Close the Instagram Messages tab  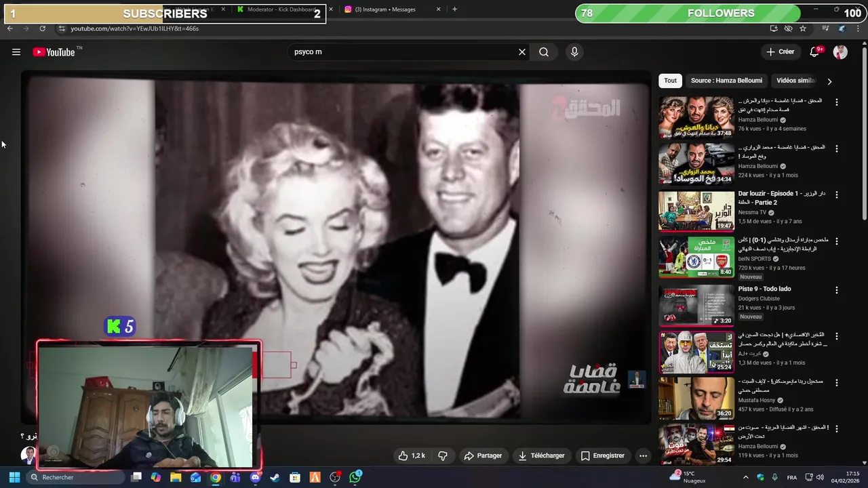438,9
